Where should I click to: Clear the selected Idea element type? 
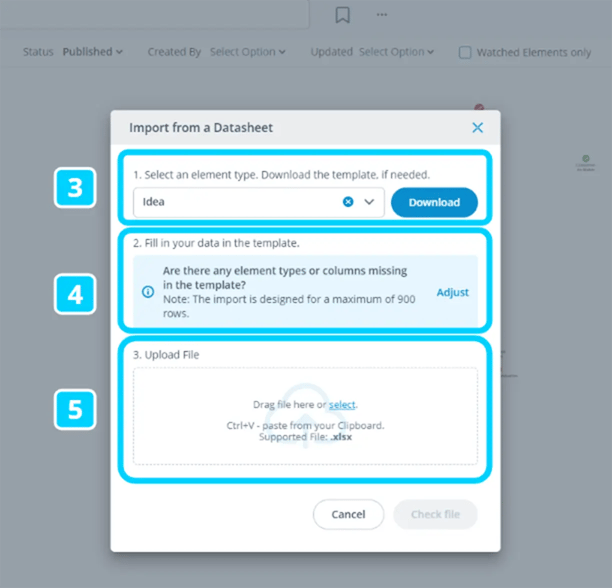348,202
